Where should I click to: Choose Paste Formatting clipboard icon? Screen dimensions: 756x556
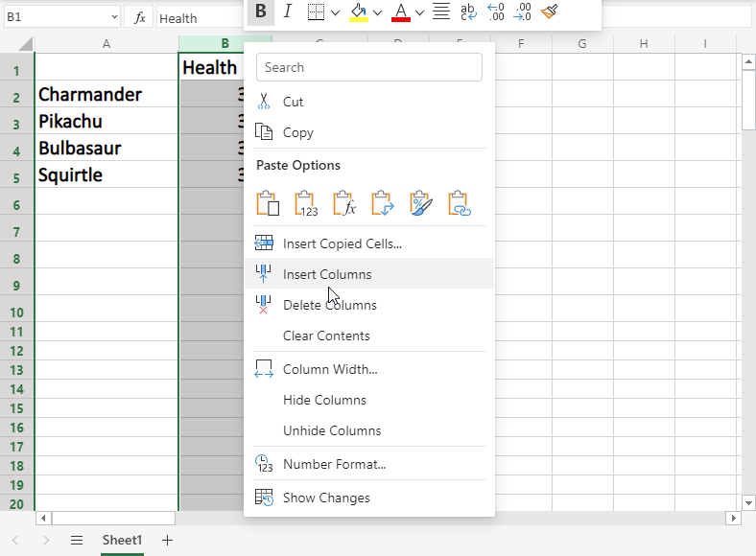[x=421, y=203]
